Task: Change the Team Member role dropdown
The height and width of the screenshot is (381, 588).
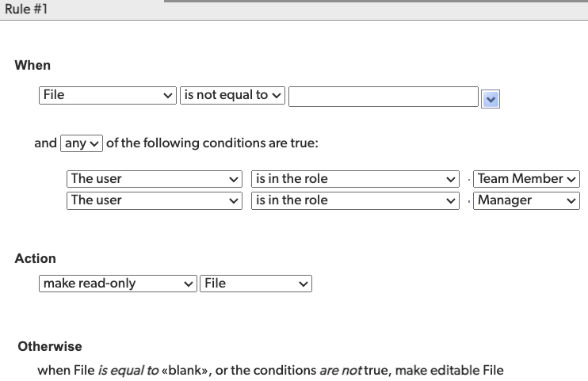Action: click(x=527, y=179)
